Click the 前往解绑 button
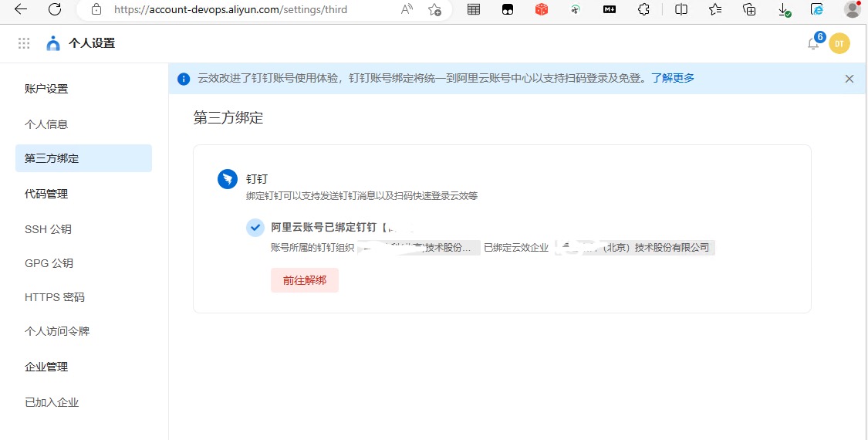 pos(305,280)
